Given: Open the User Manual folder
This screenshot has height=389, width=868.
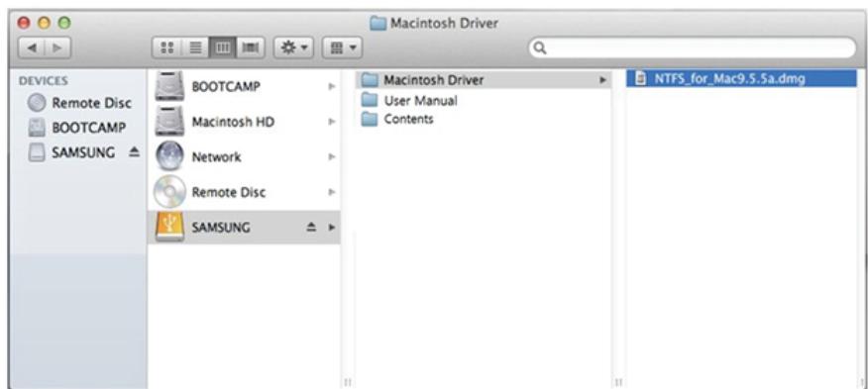Looking at the screenshot, I should click(x=421, y=101).
